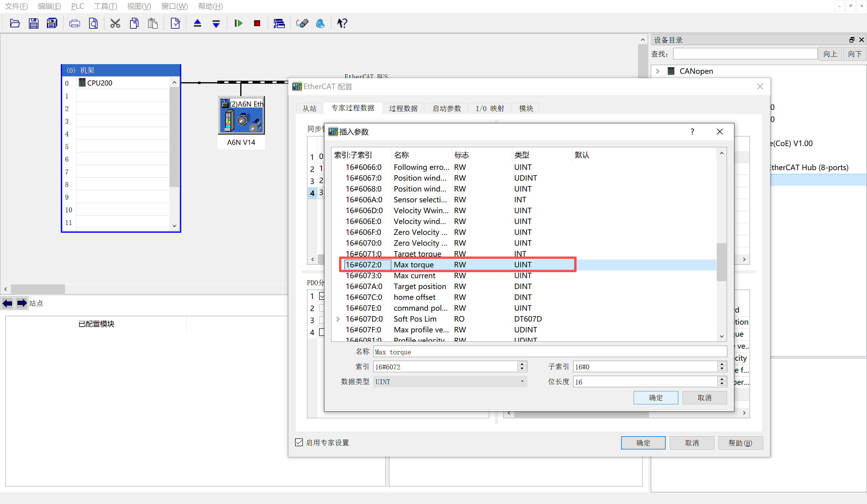Click the left arrow station navigation icon

point(7,303)
